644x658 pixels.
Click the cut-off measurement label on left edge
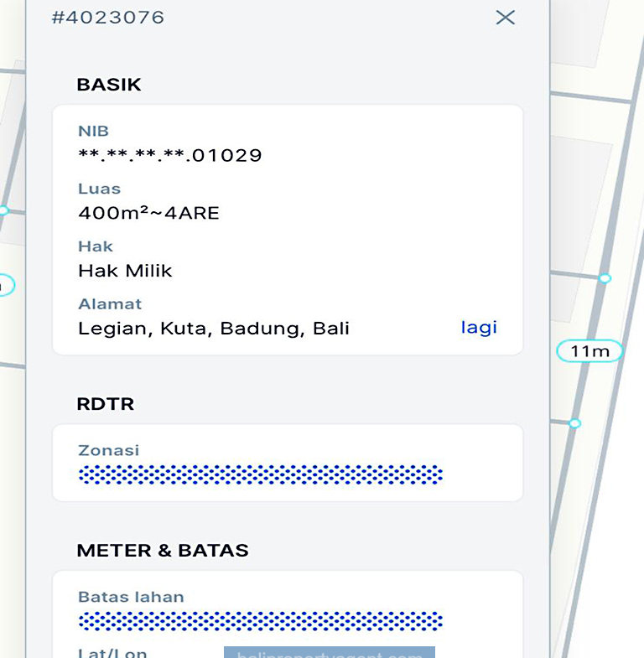[5, 286]
